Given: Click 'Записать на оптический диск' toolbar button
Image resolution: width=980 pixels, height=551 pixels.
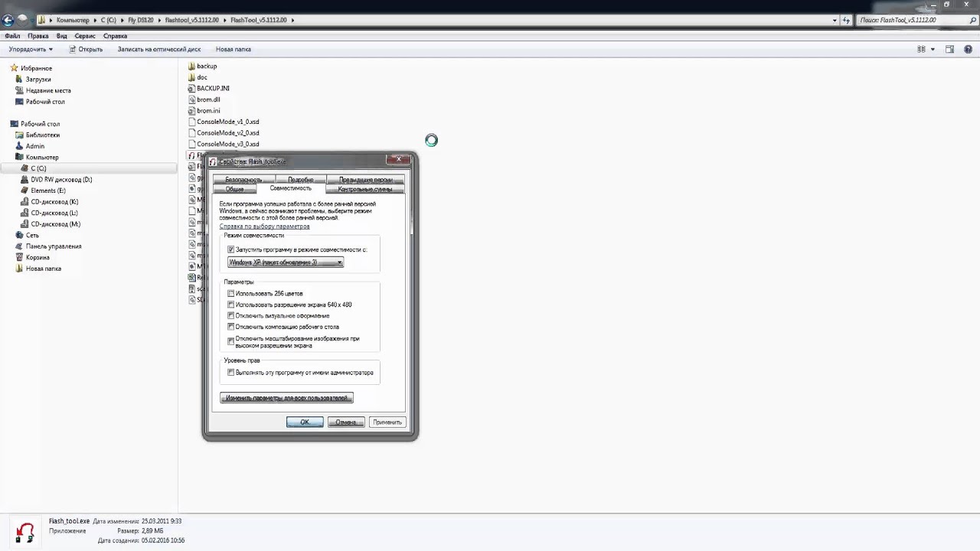Looking at the screenshot, I should pos(159,49).
